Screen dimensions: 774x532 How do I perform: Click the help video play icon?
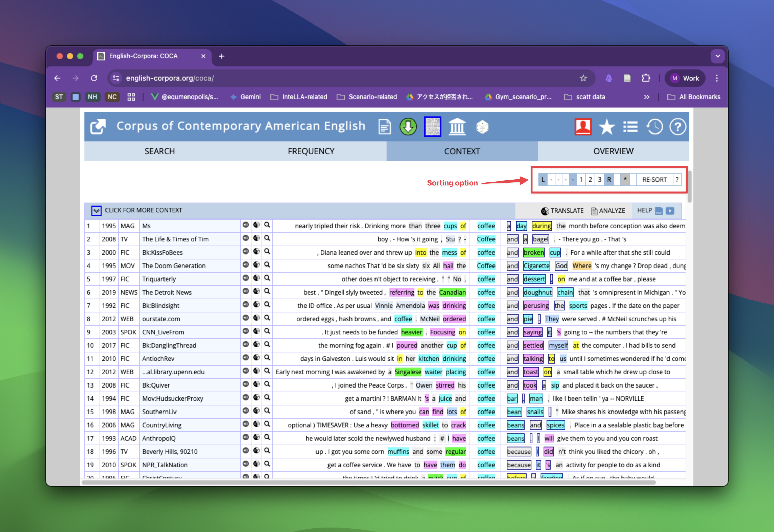pyautogui.click(x=670, y=211)
